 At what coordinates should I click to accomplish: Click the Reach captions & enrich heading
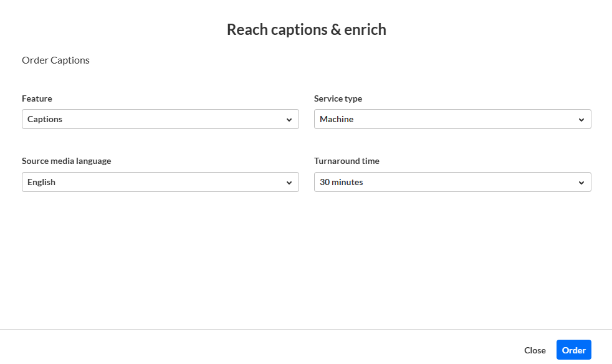click(x=306, y=29)
